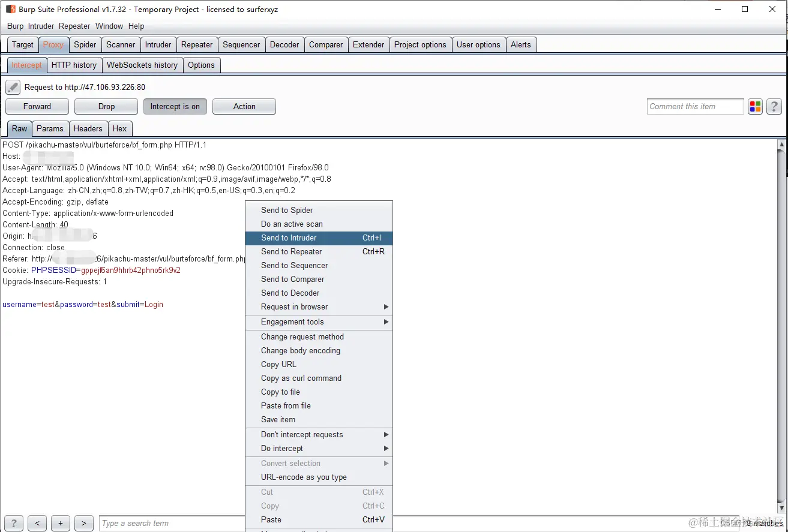Click the Forward button
788x532 pixels.
tap(37, 106)
